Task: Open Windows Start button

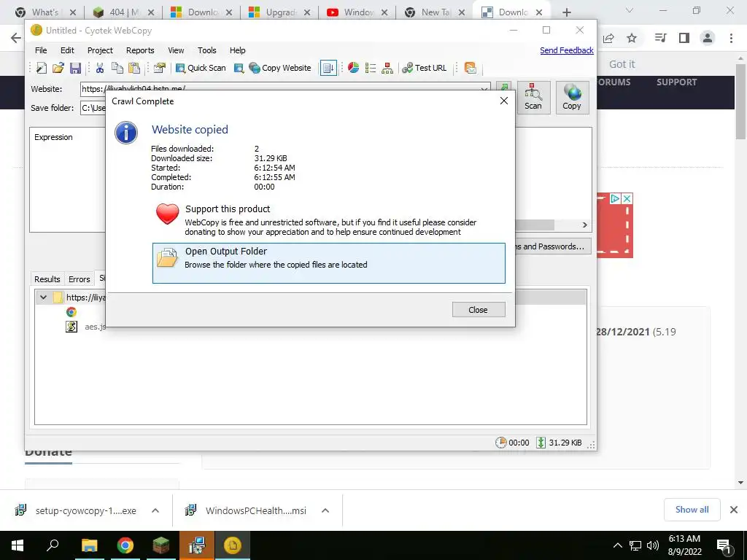Action: pyautogui.click(x=18, y=545)
